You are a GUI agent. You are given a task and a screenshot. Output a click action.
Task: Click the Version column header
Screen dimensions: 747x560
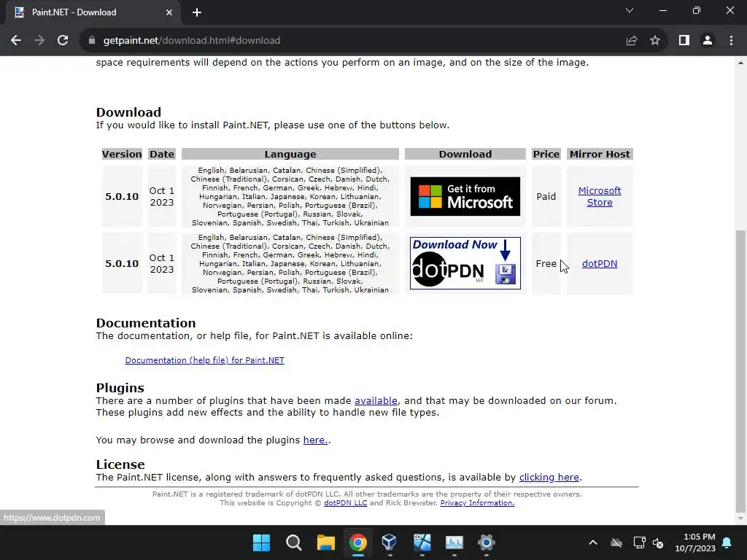tap(122, 154)
